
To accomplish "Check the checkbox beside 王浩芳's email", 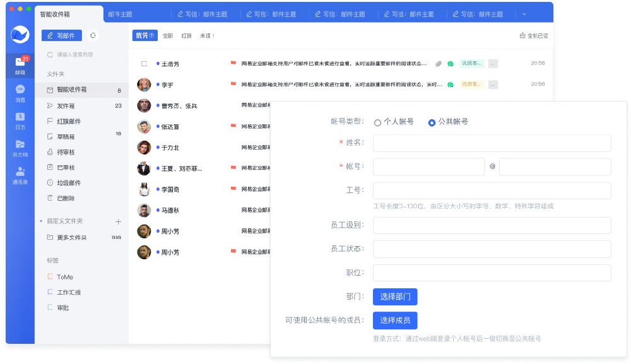I will click(144, 64).
